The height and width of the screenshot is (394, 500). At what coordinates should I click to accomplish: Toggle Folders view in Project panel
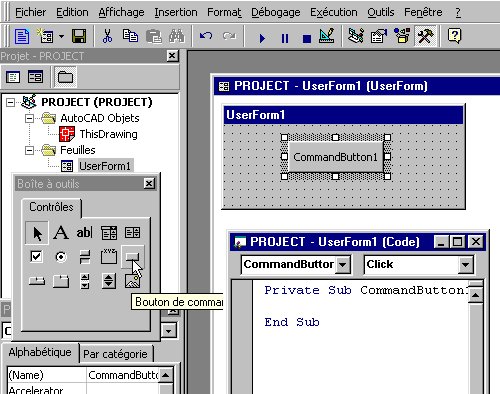65,77
